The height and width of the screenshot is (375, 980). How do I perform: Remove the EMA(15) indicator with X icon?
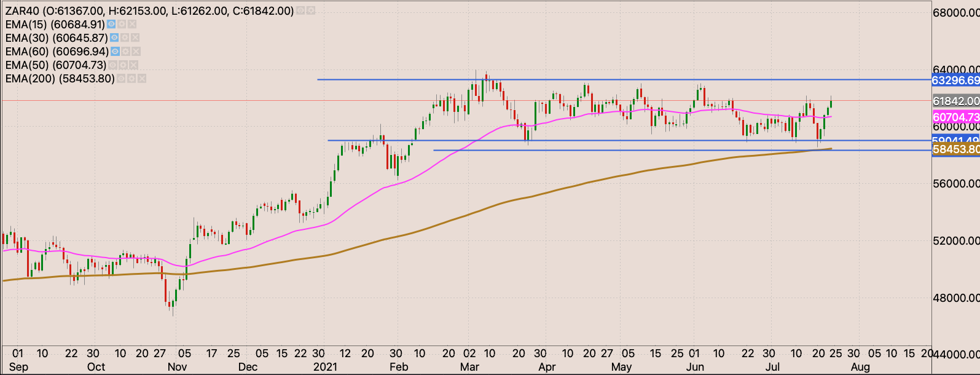pos(132,25)
